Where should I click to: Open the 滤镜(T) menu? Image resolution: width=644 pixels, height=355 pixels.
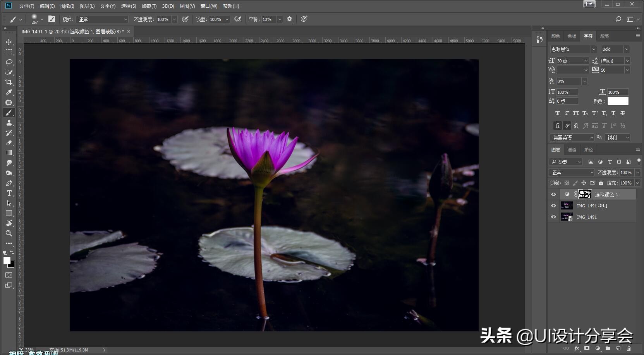tap(149, 6)
